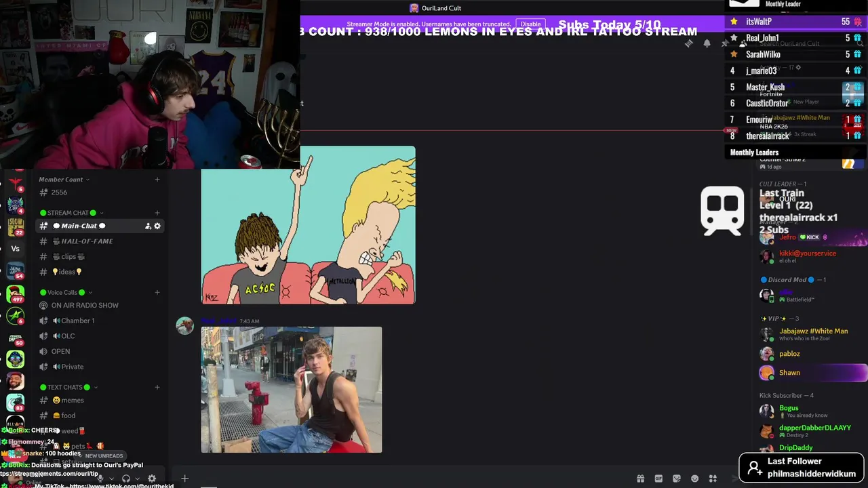
Task: Open the food text channel
Action: tap(100, 415)
